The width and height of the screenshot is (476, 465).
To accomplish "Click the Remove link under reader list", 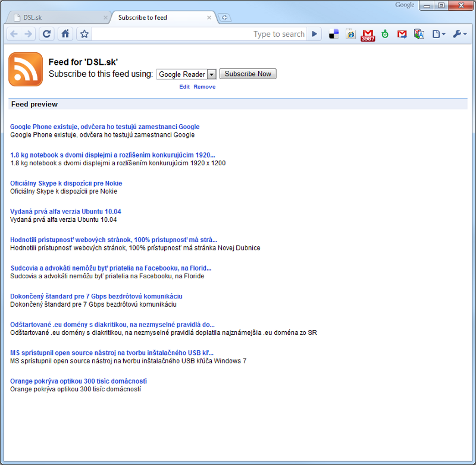I will tap(204, 87).
